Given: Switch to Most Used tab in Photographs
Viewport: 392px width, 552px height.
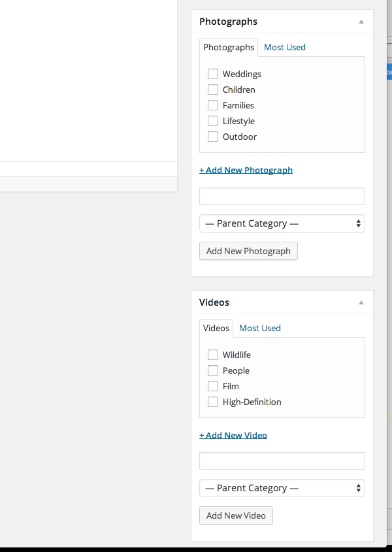Looking at the screenshot, I should tap(285, 47).
